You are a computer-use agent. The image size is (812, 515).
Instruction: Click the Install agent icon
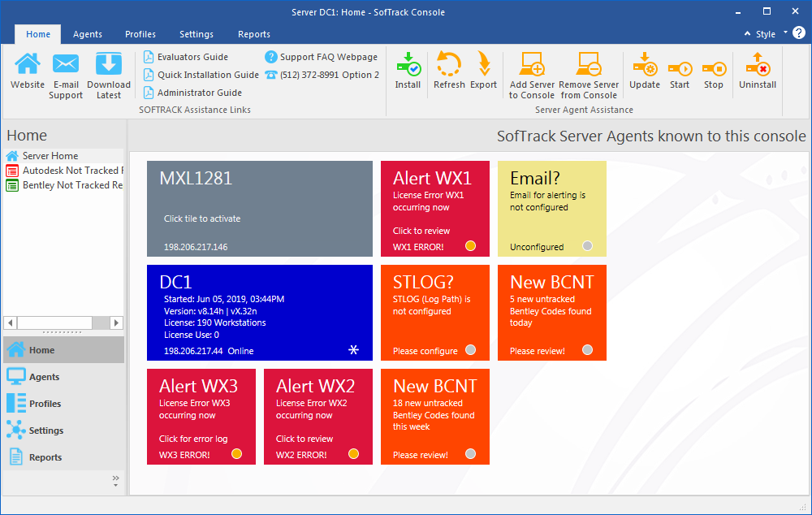coord(408,64)
